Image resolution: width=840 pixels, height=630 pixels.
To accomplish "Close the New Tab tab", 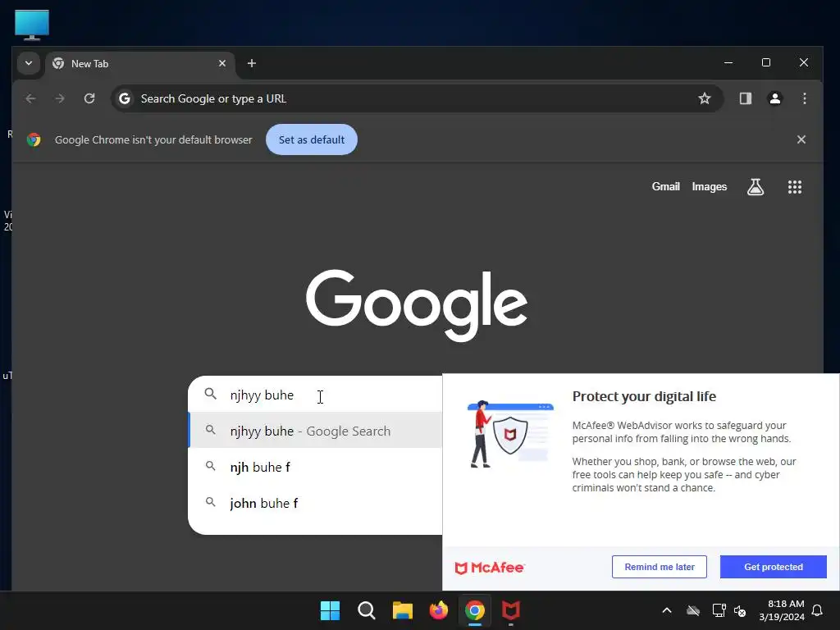I will (x=222, y=64).
